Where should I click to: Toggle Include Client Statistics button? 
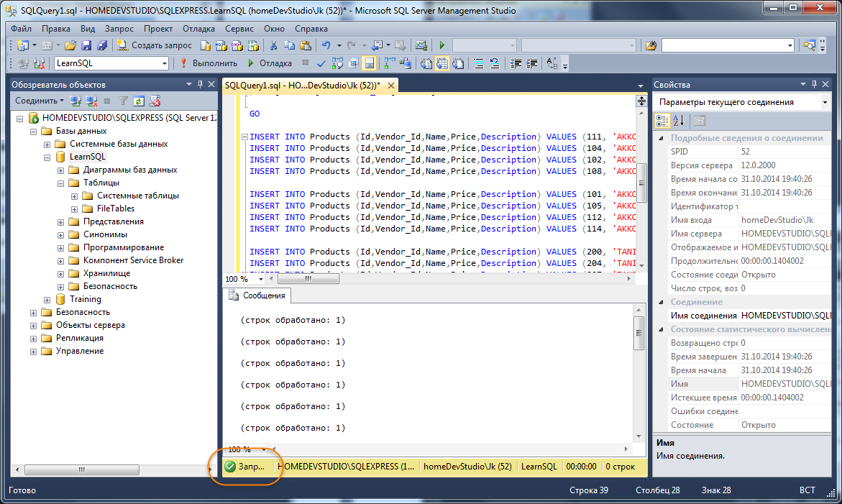click(x=406, y=63)
